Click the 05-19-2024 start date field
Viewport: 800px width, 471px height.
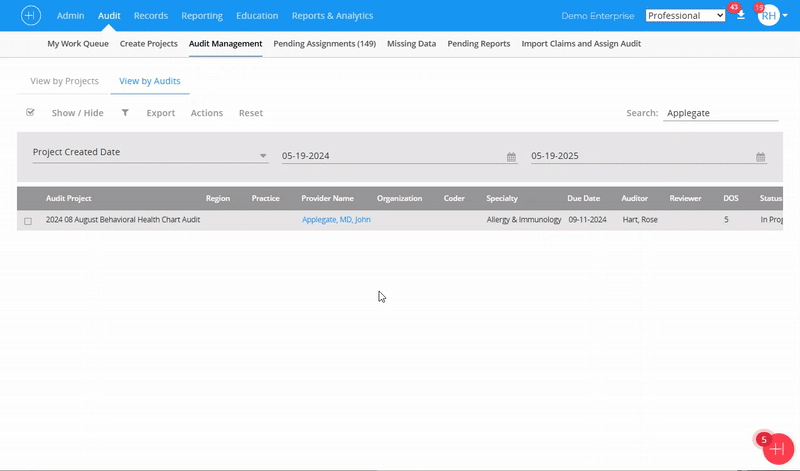pos(399,156)
